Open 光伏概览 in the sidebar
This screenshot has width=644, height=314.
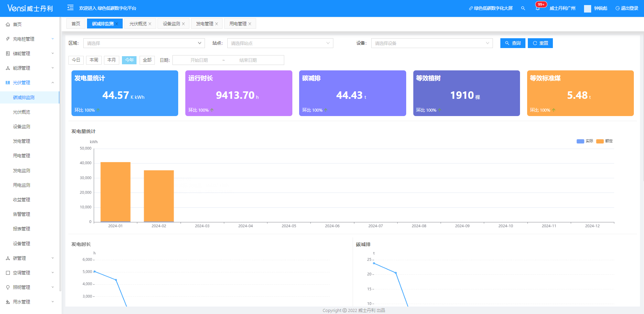pyautogui.click(x=21, y=112)
